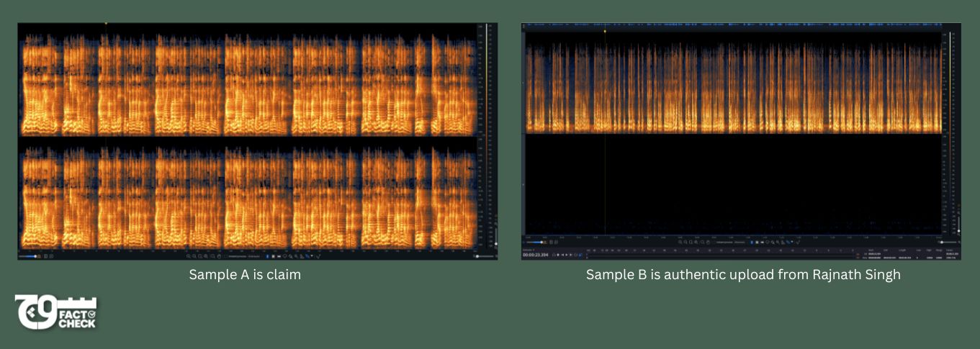Open instant process mode dropdown in Sample B

740,243
